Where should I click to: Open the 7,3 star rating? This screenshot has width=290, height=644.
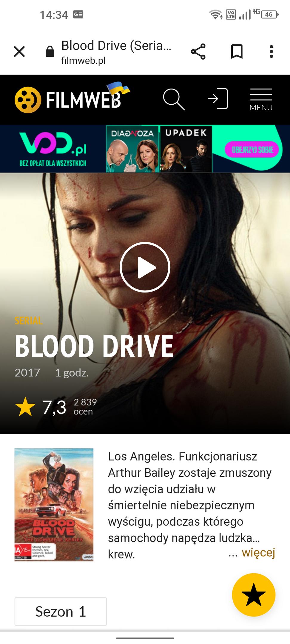tap(41, 407)
